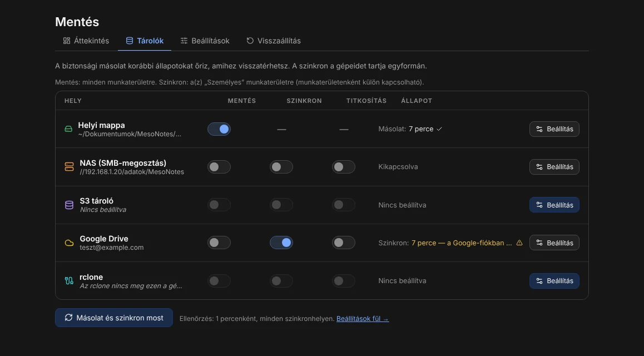Turn off Mentés for Helyi mappa
The image size is (644, 356).
point(219,129)
